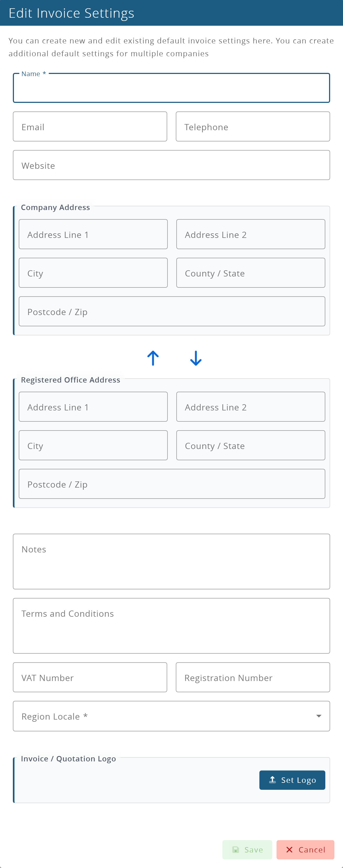The height and width of the screenshot is (868, 343).
Task: Click Registered Office Address Line 2 field
Action: [x=251, y=407]
